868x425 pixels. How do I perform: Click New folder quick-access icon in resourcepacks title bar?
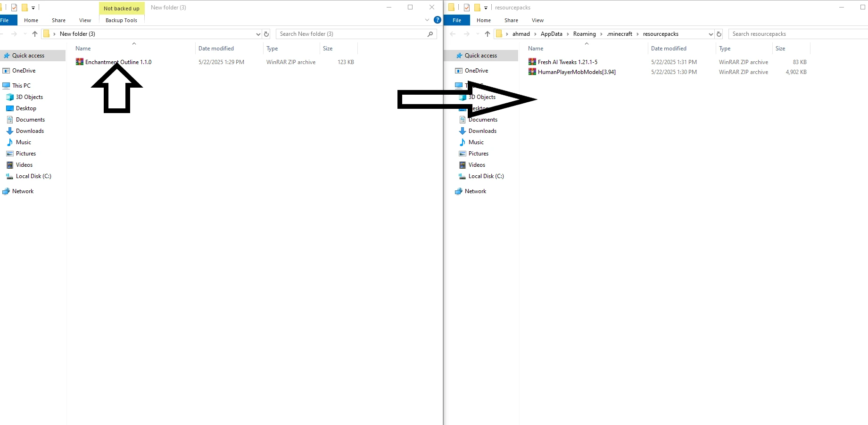click(x=477, y=8)
